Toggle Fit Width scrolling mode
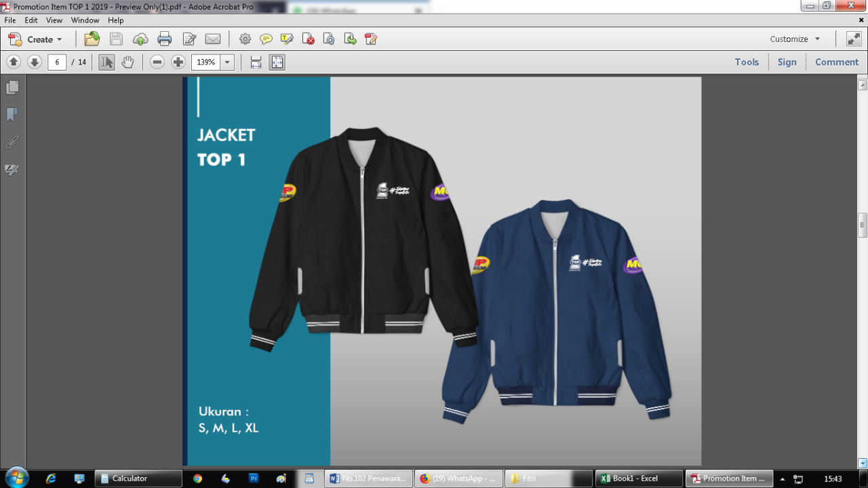The width and height of the screenshot is (868, 488). (256, 62)
